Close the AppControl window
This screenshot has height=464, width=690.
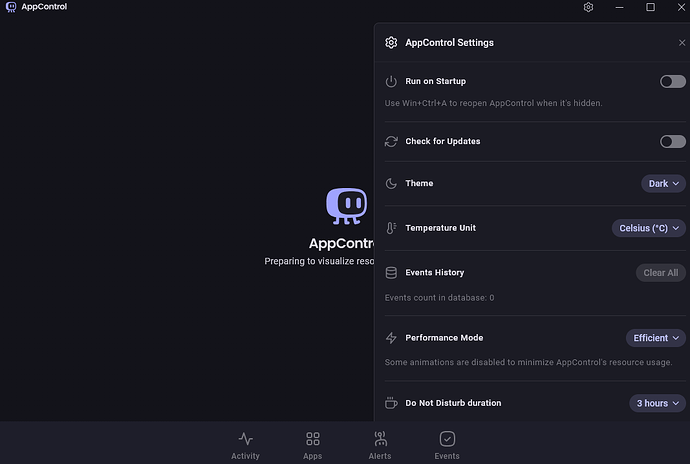click(681, 7)
